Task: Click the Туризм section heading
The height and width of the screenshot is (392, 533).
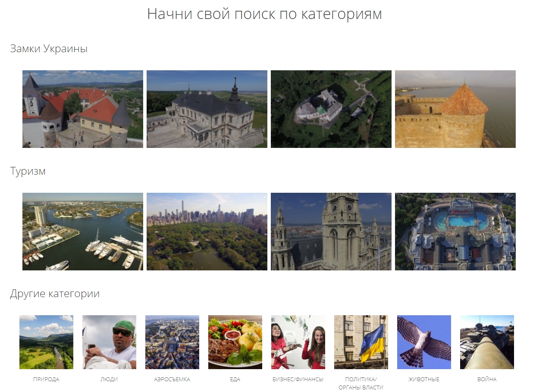Action: click(x=28, y=171)
